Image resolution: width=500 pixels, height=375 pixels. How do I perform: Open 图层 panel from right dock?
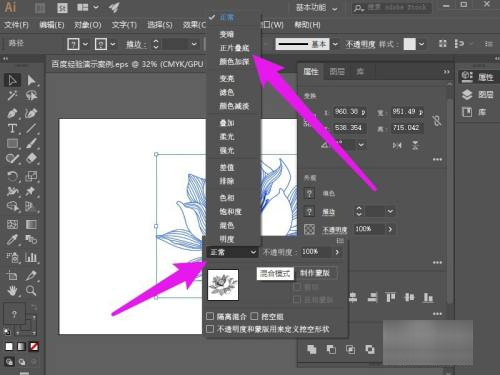[x=477, y=95]
